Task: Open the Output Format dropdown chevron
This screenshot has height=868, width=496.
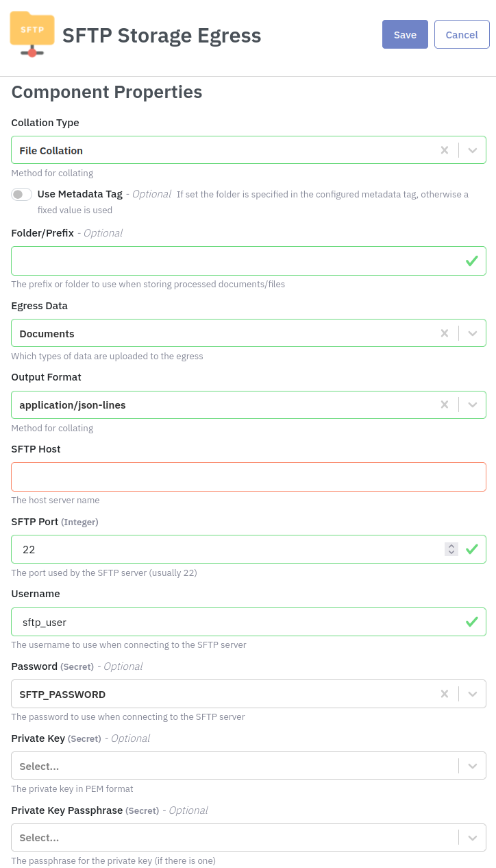Action: 473,405
